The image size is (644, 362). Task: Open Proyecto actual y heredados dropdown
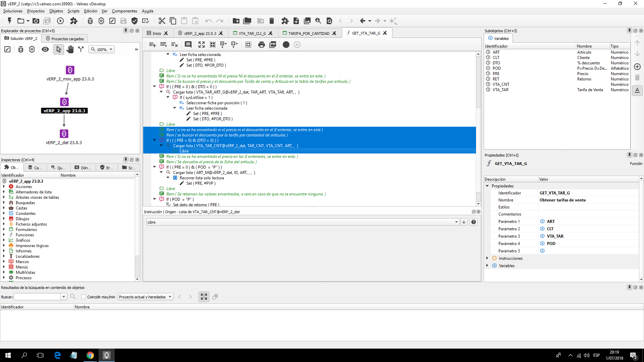pos(146,297)
